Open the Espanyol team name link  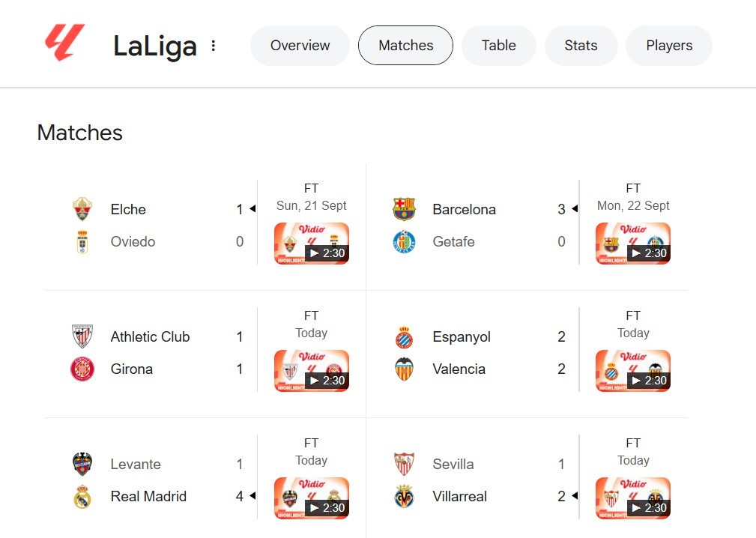(x=462, y=336)
